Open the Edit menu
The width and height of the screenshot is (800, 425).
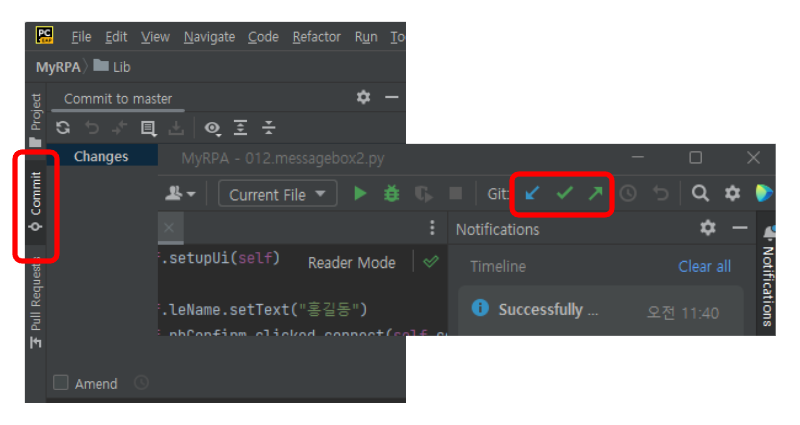116,37
